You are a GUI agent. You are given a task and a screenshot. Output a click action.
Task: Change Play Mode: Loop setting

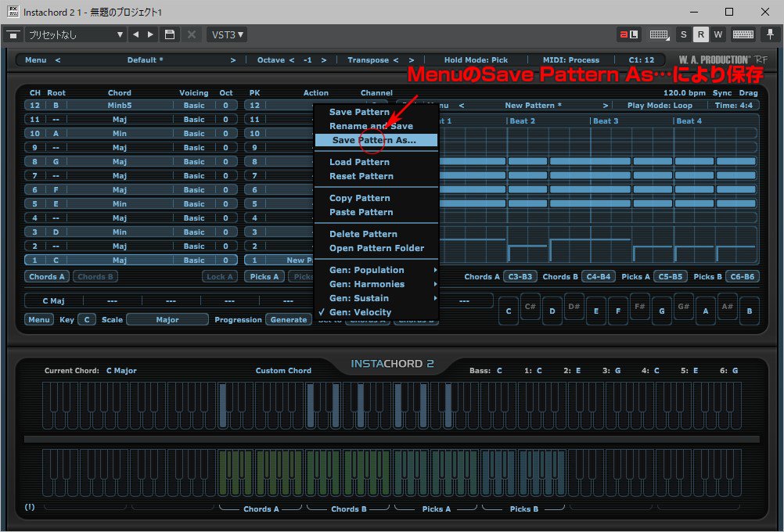(x=660, y=106)
